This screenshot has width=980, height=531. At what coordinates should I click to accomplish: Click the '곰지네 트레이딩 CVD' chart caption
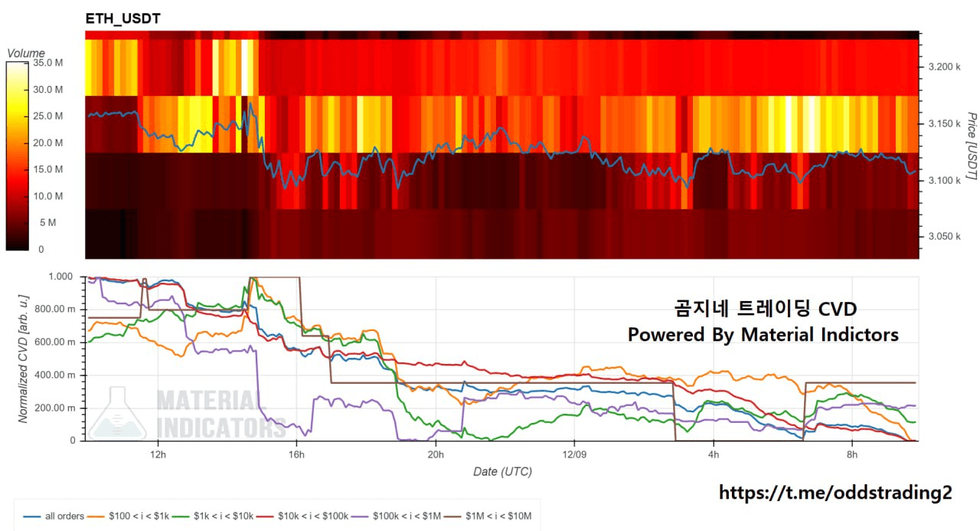764,309
